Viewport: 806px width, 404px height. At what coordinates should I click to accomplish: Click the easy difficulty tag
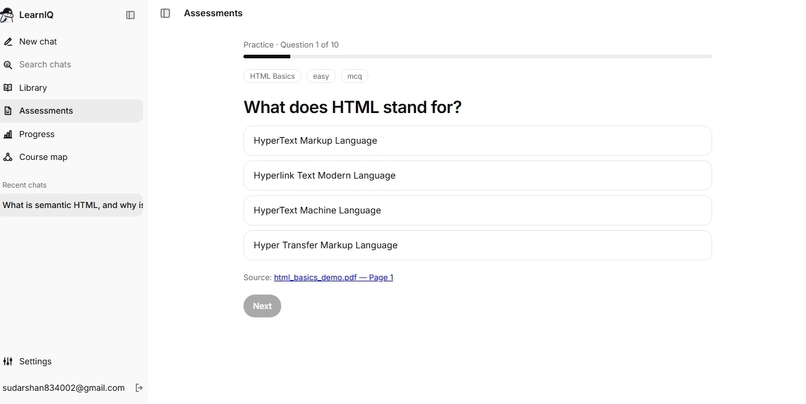pos(321,76)
